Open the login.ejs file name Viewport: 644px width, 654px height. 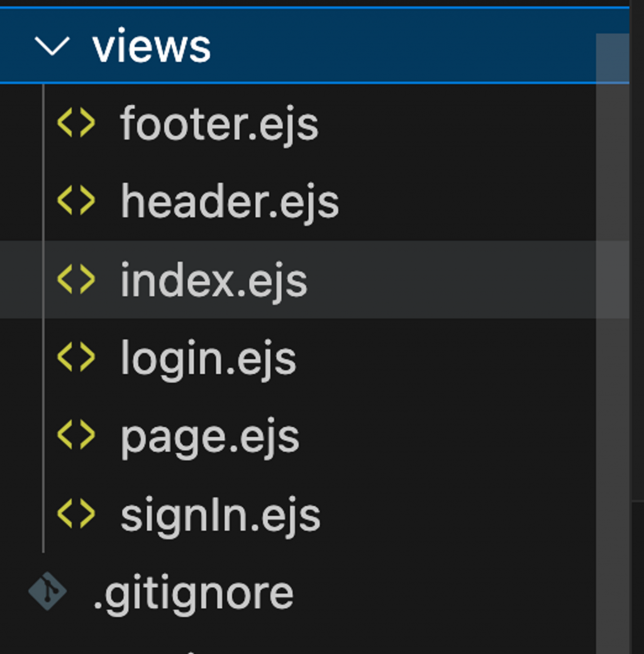pyautogui.click(x=208, y=358)
